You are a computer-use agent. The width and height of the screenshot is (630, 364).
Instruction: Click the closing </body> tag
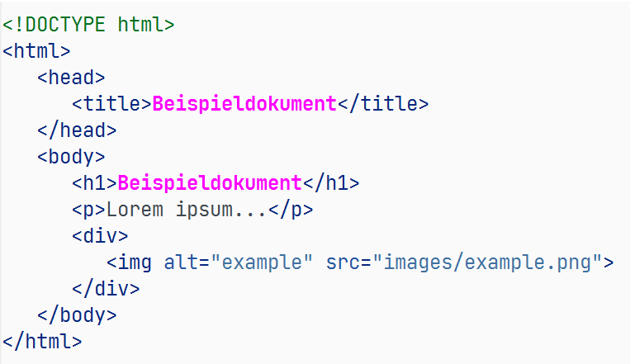(x=77, y=315)
